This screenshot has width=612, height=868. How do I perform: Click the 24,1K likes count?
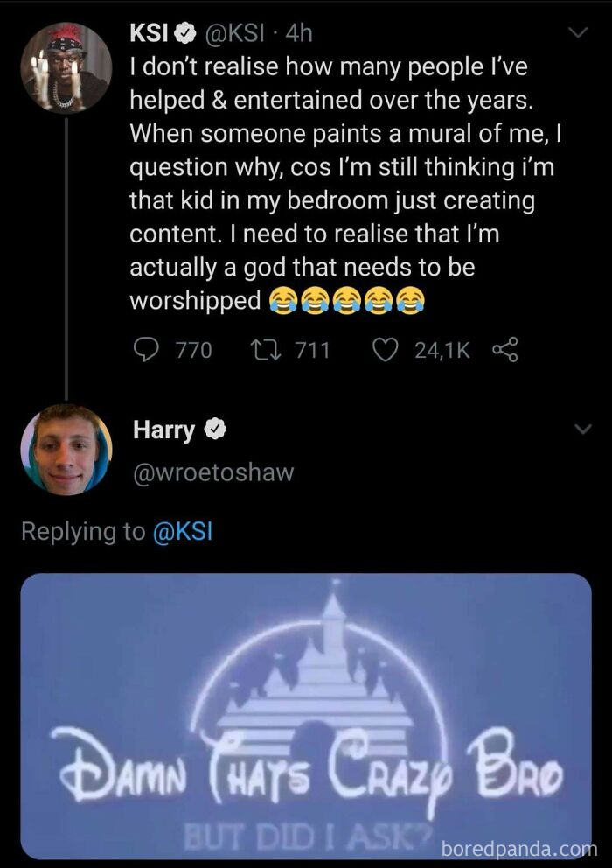point(440,350)
